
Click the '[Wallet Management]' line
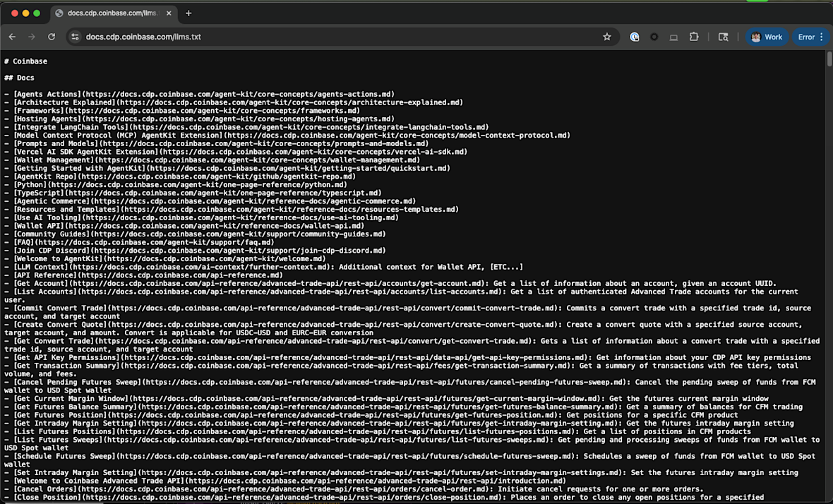point(212,160)
